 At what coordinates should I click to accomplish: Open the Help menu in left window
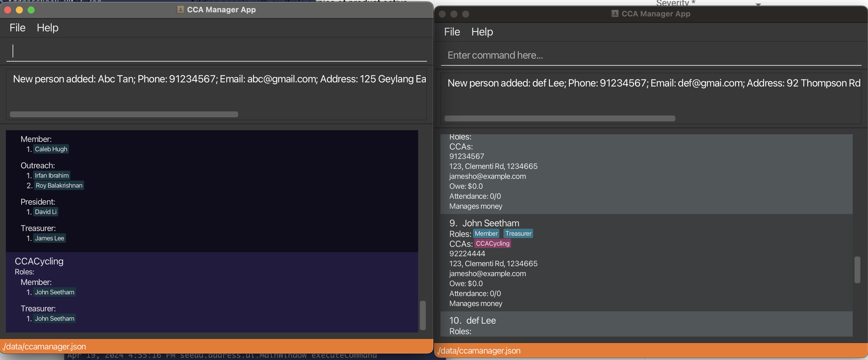point(48,28)
